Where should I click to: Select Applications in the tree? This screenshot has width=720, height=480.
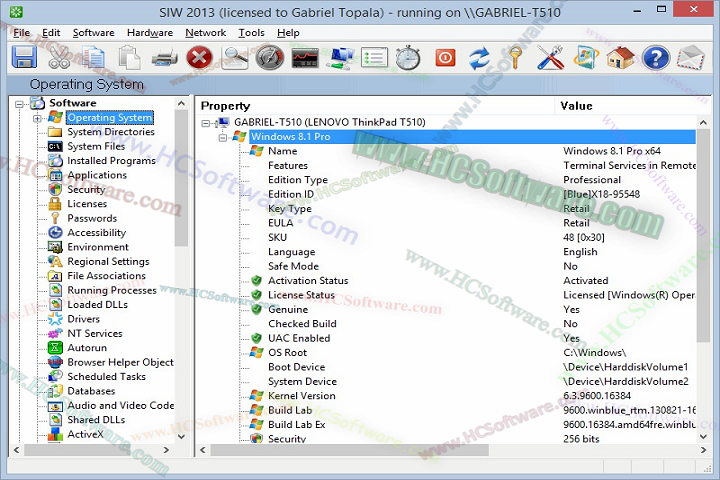pos(97,175)
